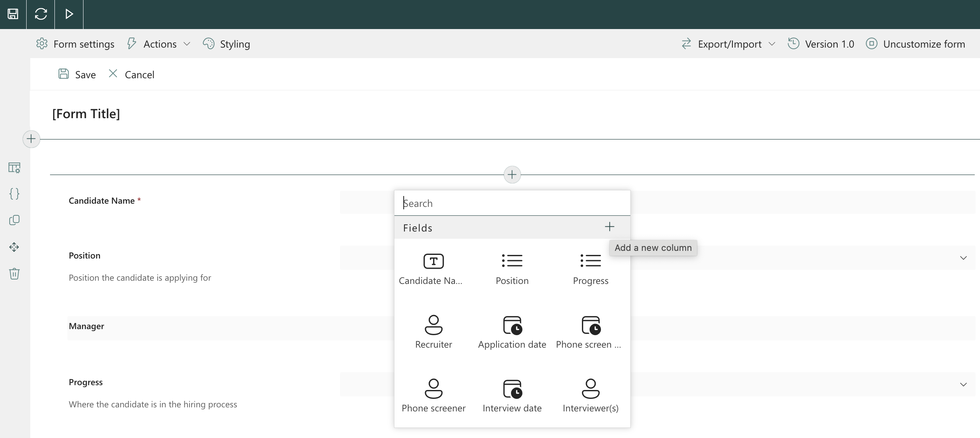Click the Manager field label
This screenshot has width=980, height=438.
86,326
